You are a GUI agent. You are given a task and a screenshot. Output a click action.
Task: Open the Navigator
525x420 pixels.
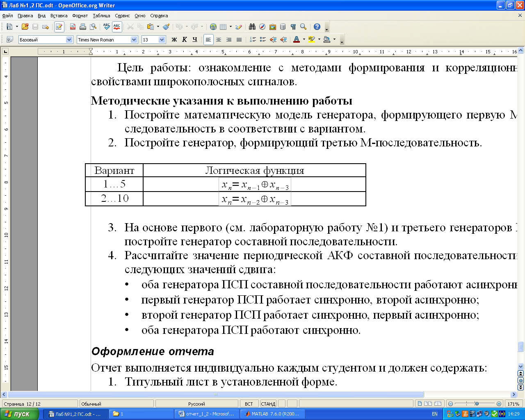coord(262,27)
